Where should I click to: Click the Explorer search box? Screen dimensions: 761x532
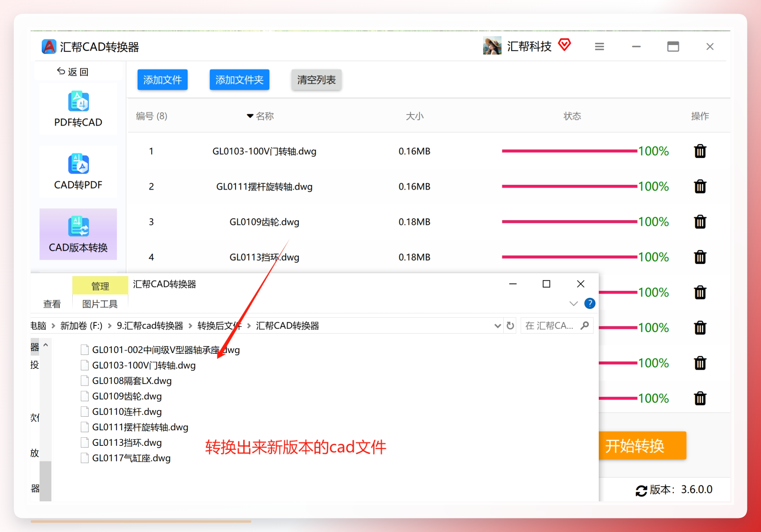point(557,326)
